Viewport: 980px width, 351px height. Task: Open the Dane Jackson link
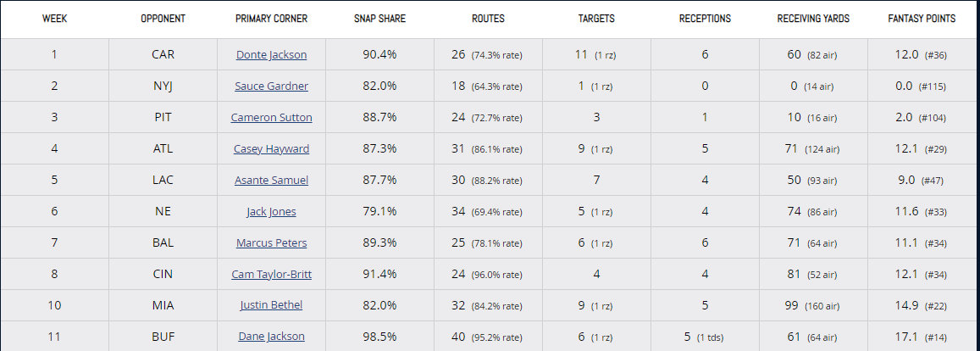coord(271,337)
